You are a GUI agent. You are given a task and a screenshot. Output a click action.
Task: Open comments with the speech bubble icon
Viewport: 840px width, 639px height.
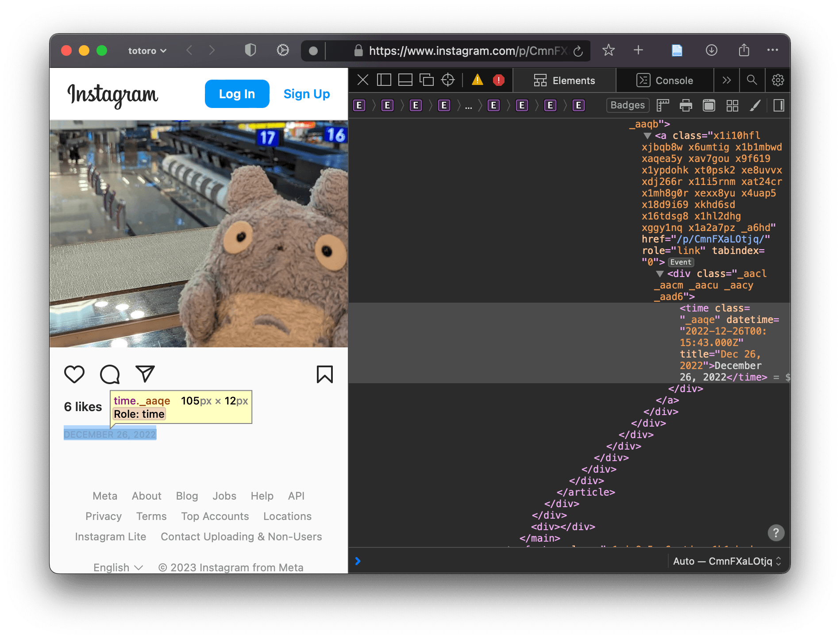click(110, 374)
